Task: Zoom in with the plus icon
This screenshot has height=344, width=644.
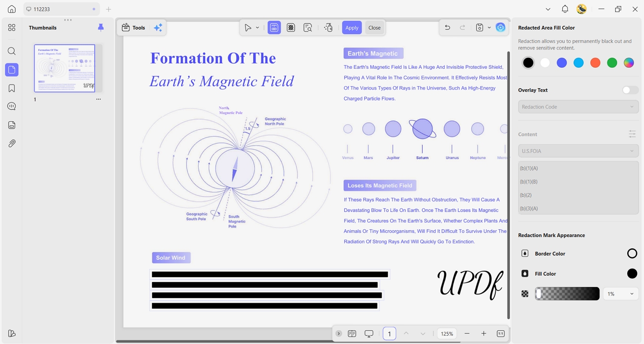Action: [483, 334]
